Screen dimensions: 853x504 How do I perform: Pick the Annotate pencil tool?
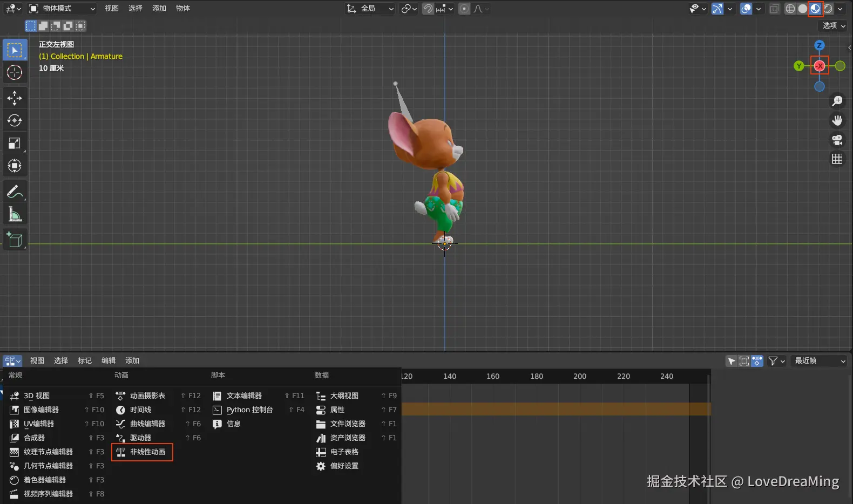pos(15,192)
